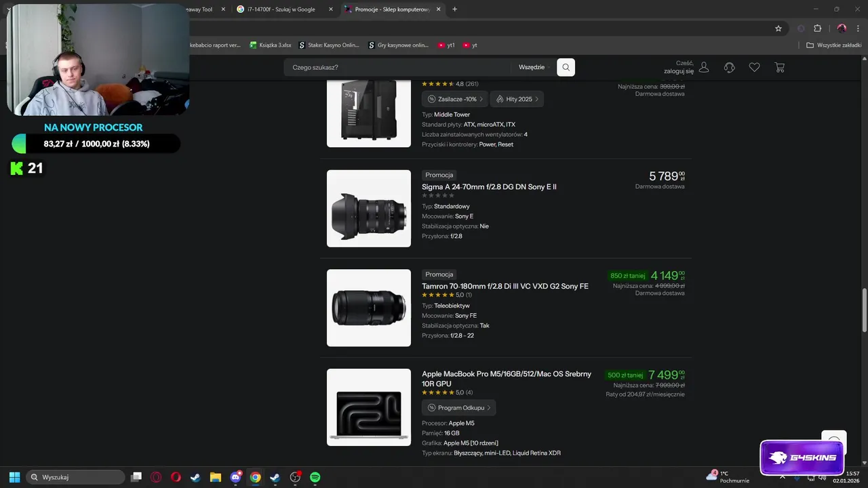Open the Stake: Kasyno Onlin... bookmark
The height and width of the screenshot is (488, 868).
330,45
